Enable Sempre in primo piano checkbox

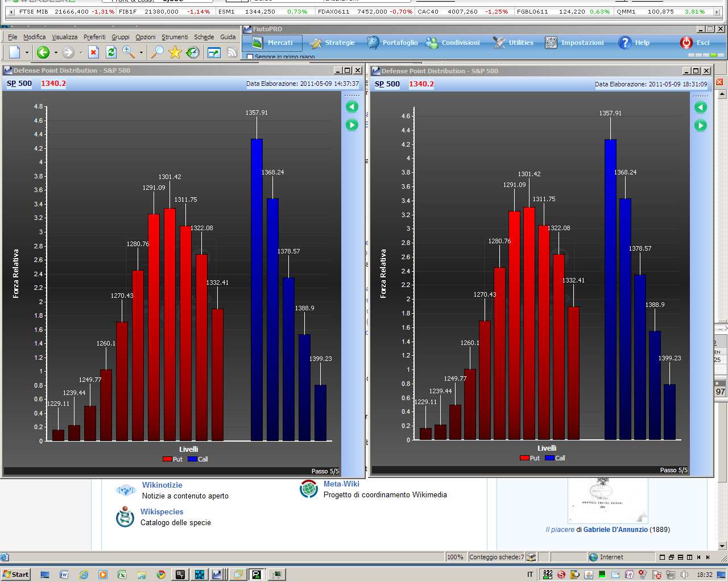pyautogui.click(x=250, y=57)
